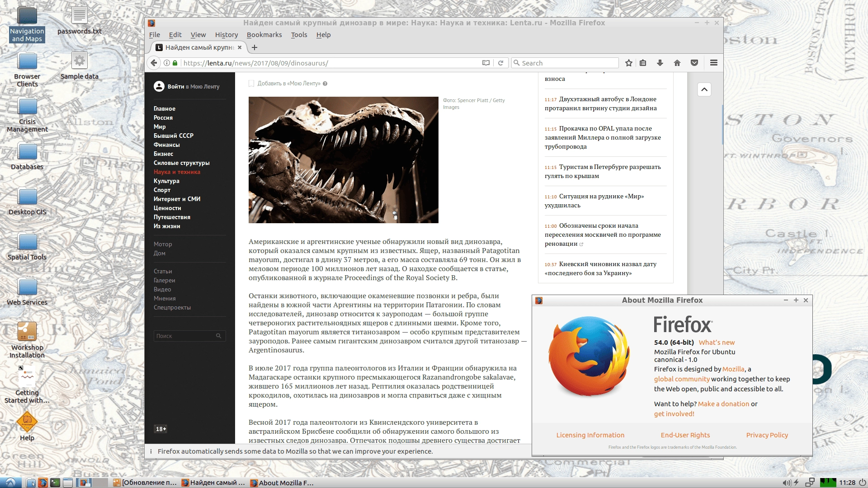
Task: Click help question mark near «Мою Ленту»
Action: point(325,84)
